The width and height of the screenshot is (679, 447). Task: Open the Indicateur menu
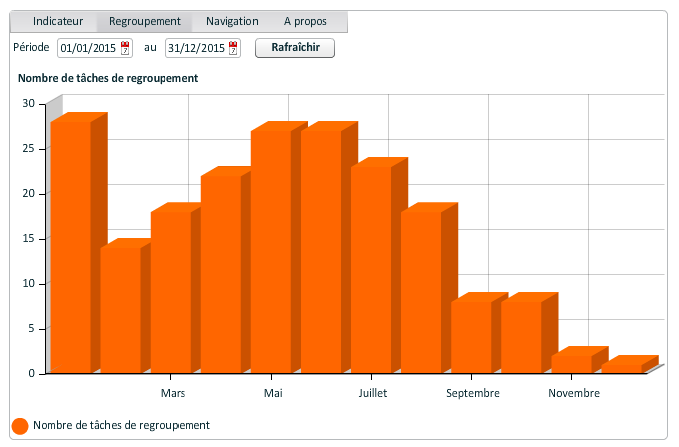(x=58, y=21)
